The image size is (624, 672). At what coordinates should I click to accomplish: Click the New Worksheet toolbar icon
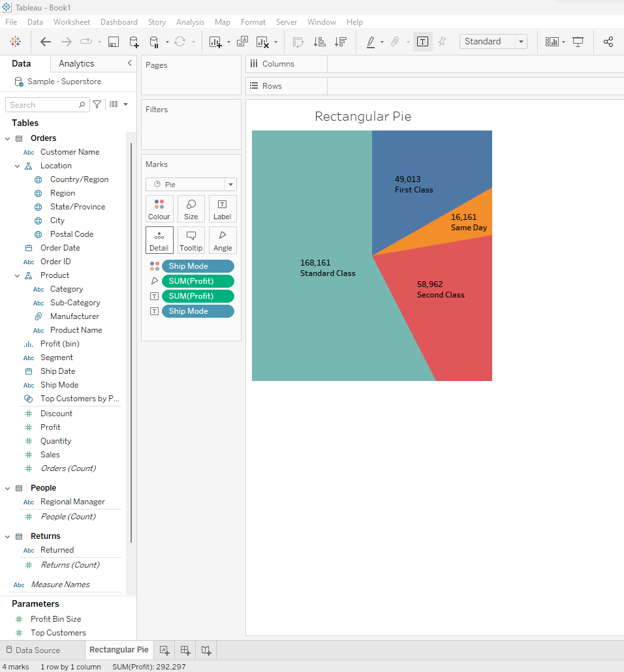click(x=215, y=42)
